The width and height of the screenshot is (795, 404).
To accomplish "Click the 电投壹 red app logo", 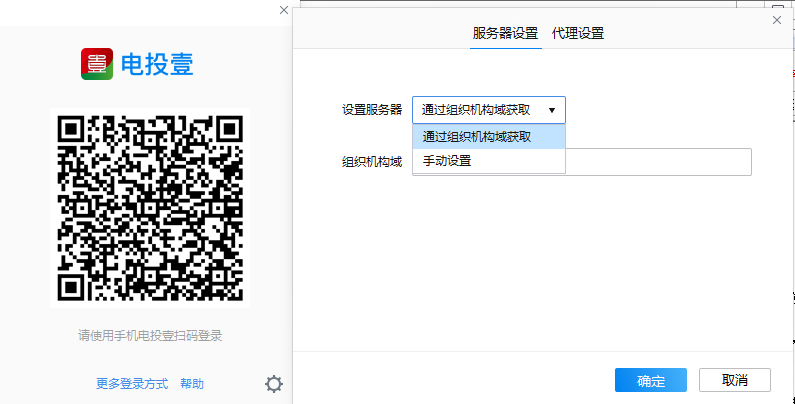I will pyautogui.click(x=97, y=64).
